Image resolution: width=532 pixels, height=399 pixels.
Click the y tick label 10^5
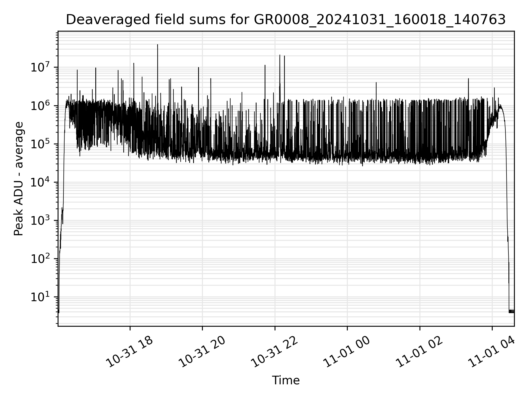40,144
